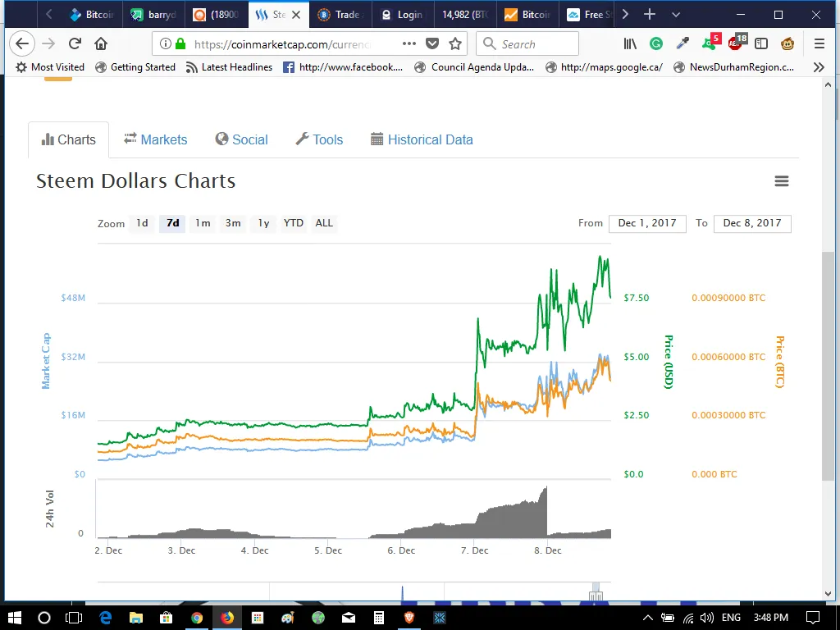Switch to the Trade tab
The height and width of the screenshot is (630, 840).
tap(340, 15)
